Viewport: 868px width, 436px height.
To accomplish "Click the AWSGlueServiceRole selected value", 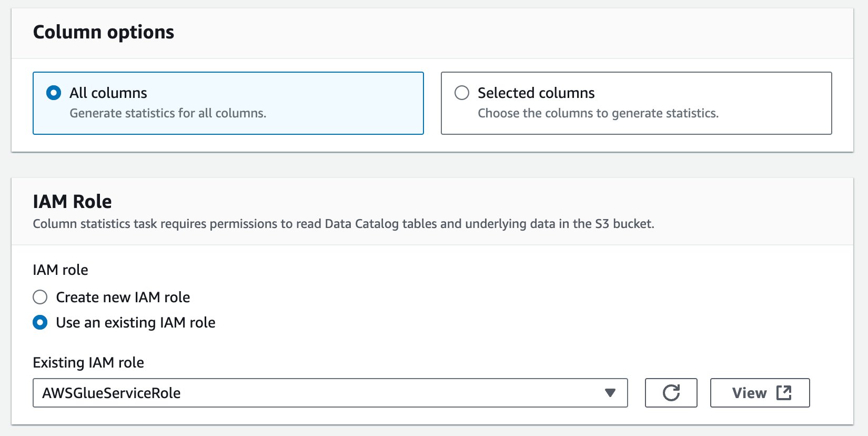I will tap(112, 393).
